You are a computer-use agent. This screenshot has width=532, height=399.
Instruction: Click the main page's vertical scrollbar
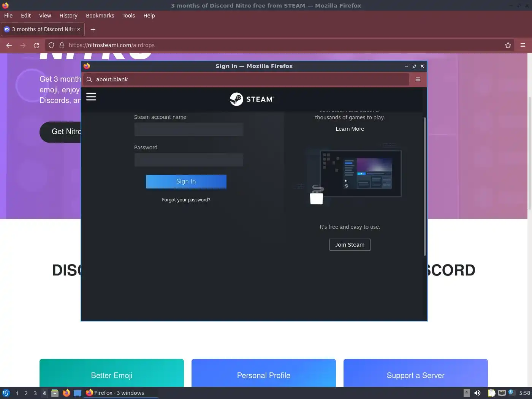pyautogui.click(x=530, y=153)
